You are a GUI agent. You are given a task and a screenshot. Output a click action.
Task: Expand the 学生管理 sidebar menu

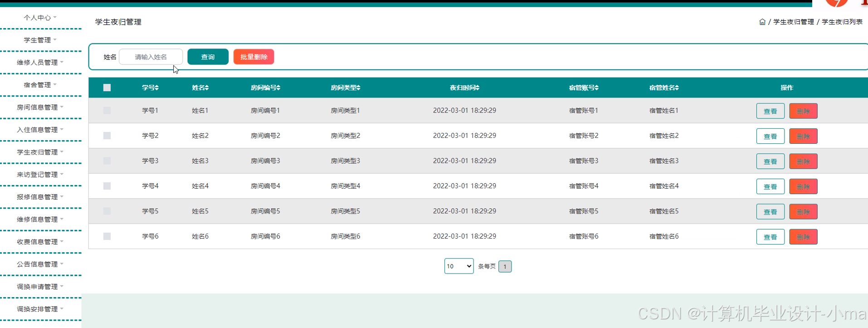pyautogui.click(x=40, y=40)
